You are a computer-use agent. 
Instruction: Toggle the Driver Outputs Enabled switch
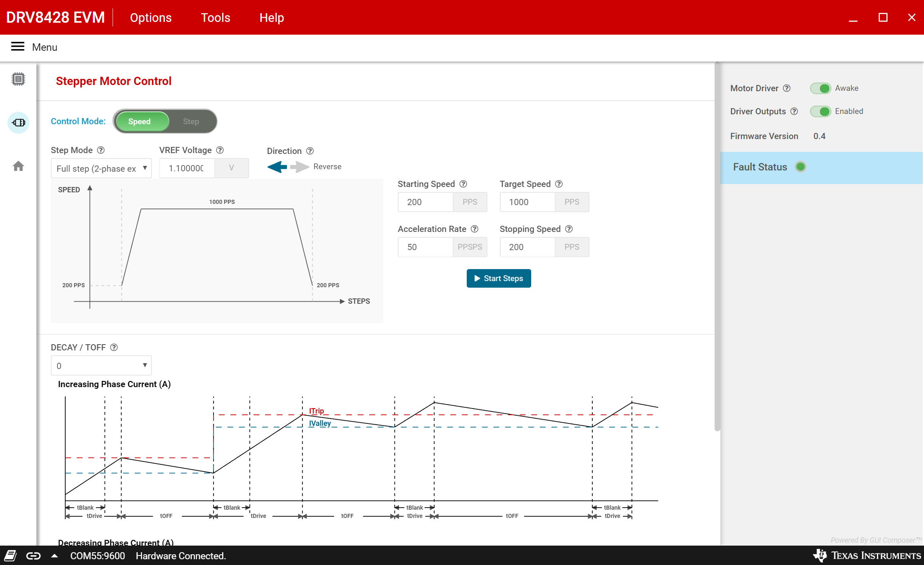coord(820,111)
